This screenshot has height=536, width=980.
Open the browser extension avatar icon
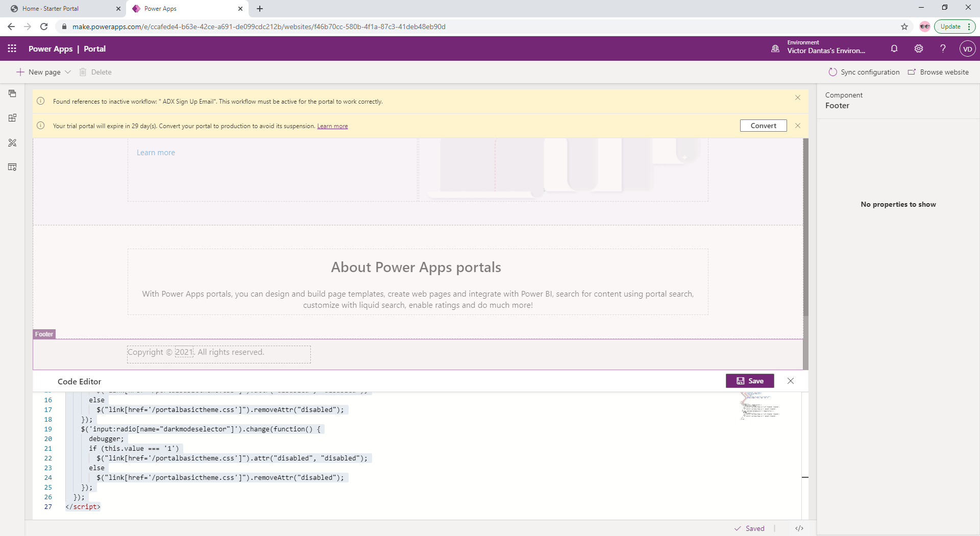(x=924, y=27)
